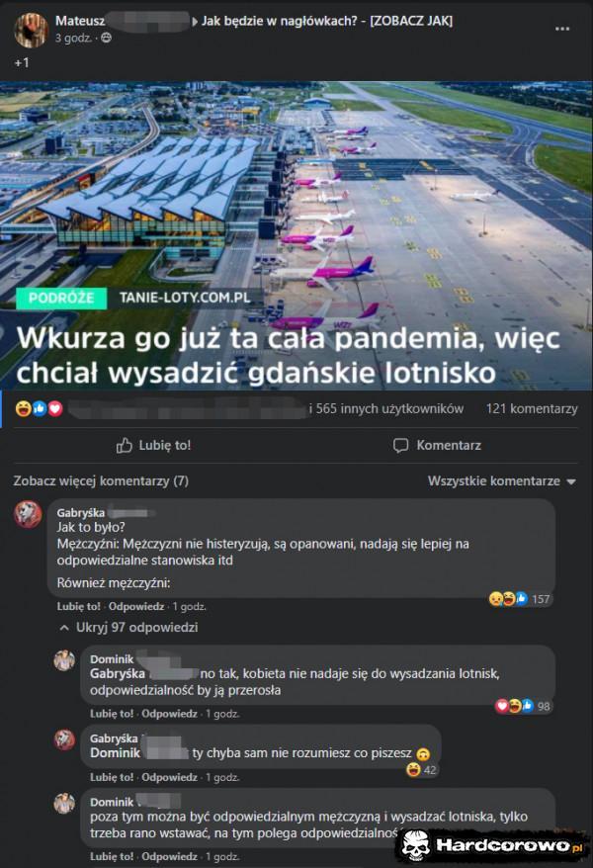
Task: Open the Wszystkie komentarze sort dropdown
Action: (x=502, y=481)
